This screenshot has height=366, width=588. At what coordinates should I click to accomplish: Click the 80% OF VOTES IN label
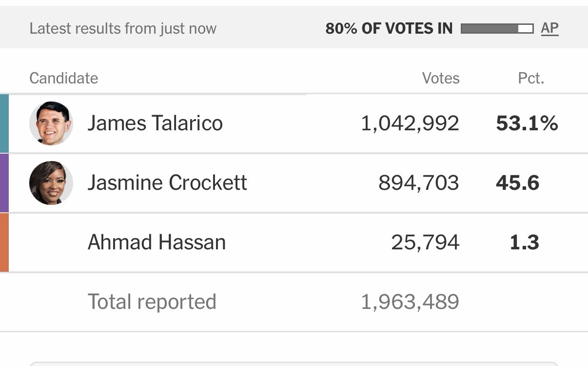click(x=389, y=29)
